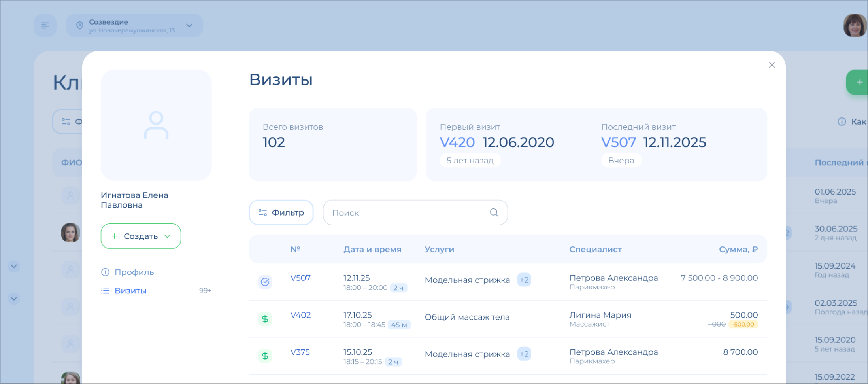Expand the lower chevron in the left sidebar
Viewport: 868px width, 384px height.
14,299
